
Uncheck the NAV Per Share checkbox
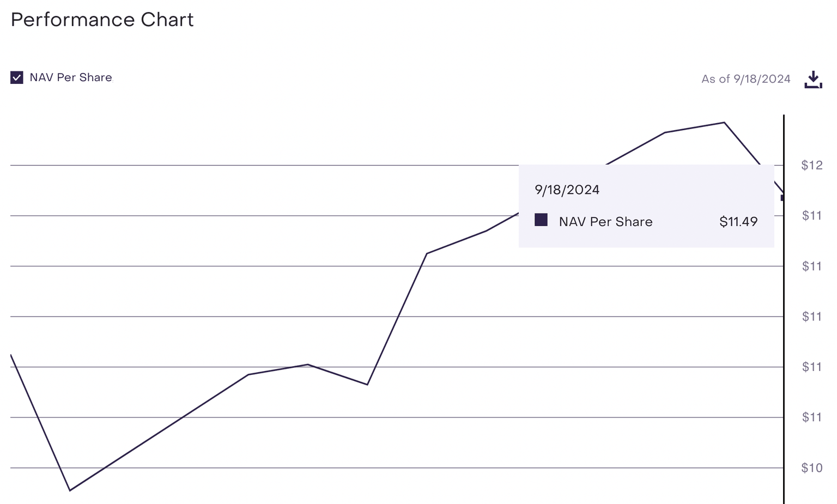[x=17, y=77]
